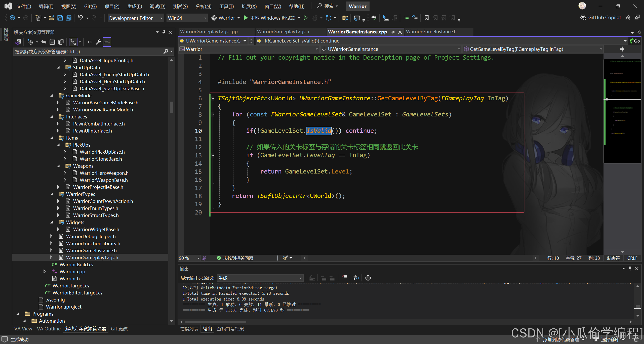Open the 调试(D) menu
The image size is (644, 344).
[157, 6]
